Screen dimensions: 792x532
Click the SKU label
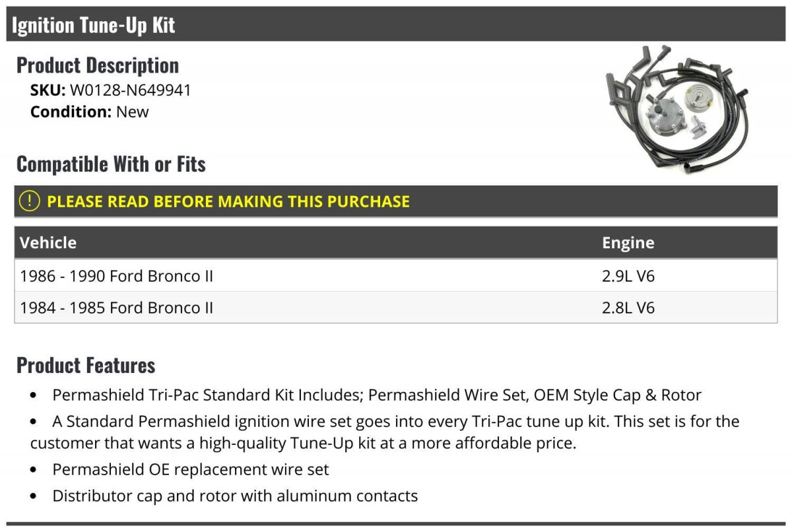[x=48, y=90]
